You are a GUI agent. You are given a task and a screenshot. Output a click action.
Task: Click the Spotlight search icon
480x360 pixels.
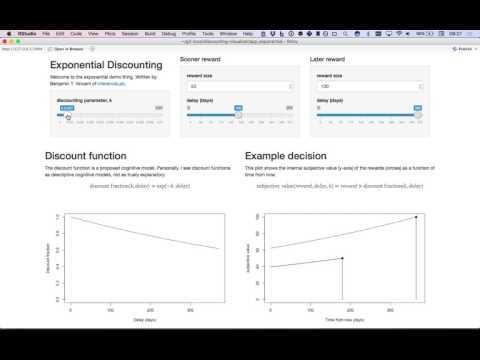pyautogui.click(x=346, y=34)
